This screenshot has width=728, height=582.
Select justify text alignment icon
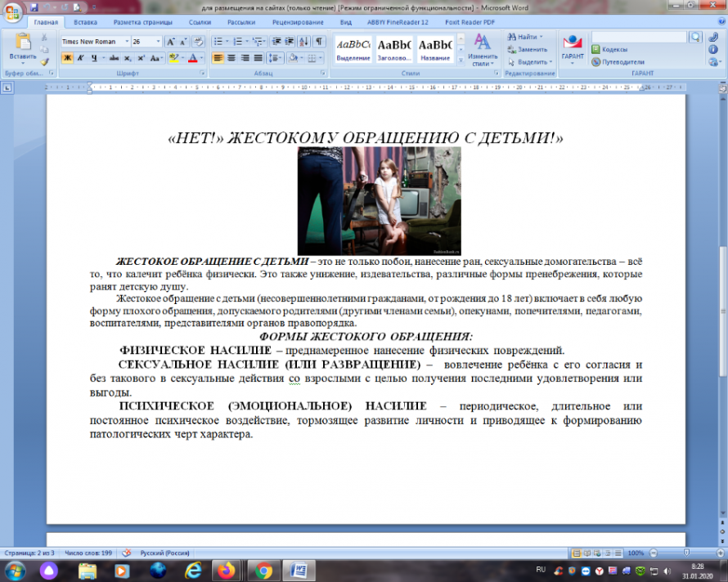(258, 58)
